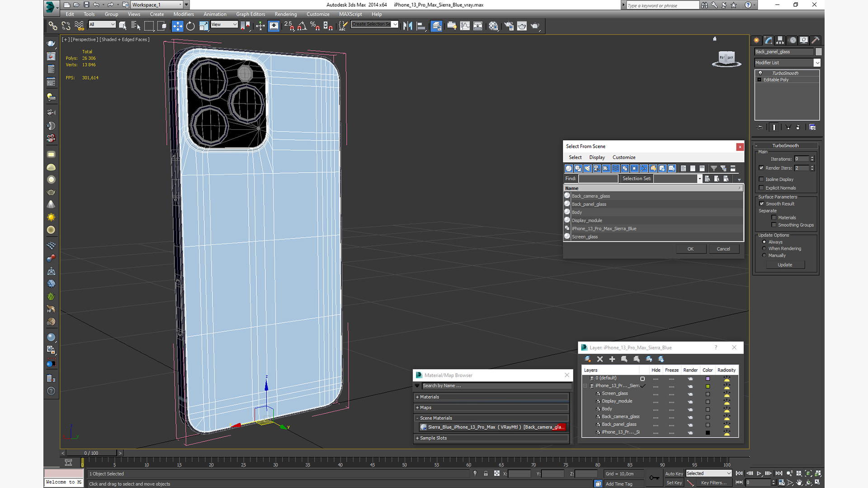Create new layer in Layer dialog

click(x=588, y=359)
